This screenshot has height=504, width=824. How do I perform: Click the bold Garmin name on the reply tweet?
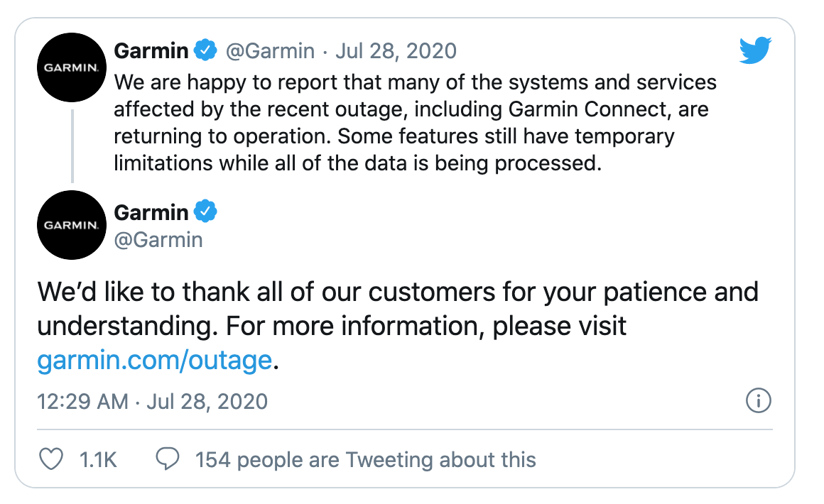point(151,213)
